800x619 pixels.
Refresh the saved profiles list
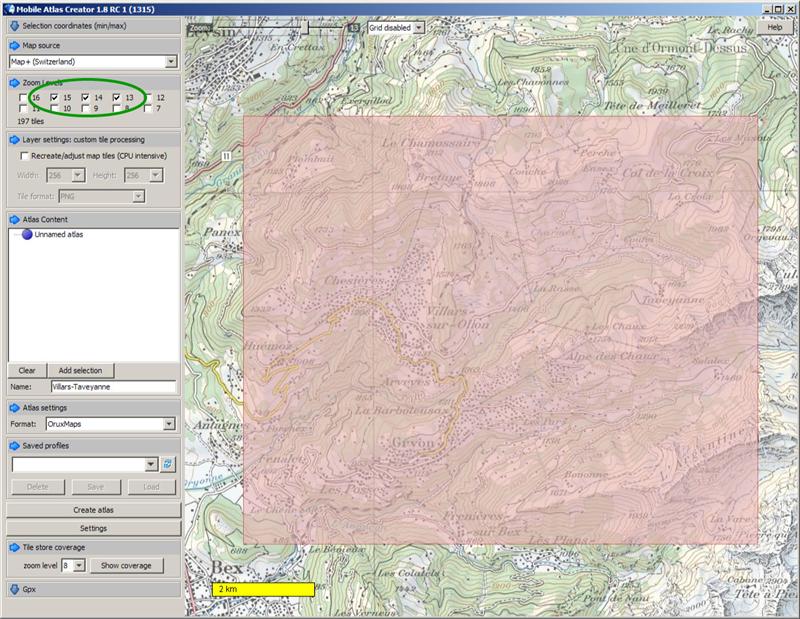click(x=168, y=464)
